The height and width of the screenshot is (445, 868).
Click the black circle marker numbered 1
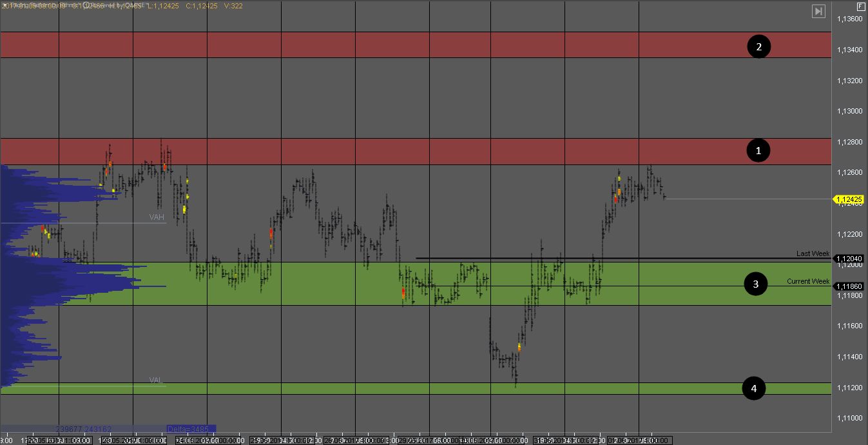(x=758, y=151)
